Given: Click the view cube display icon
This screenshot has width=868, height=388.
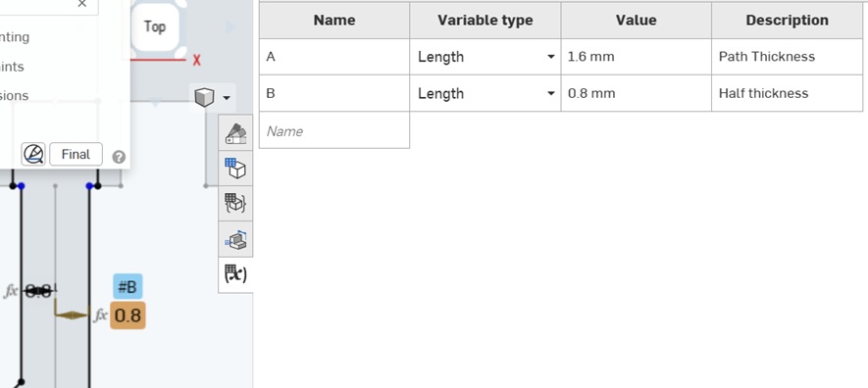Looking at the screenshot, I should [204, 97].
